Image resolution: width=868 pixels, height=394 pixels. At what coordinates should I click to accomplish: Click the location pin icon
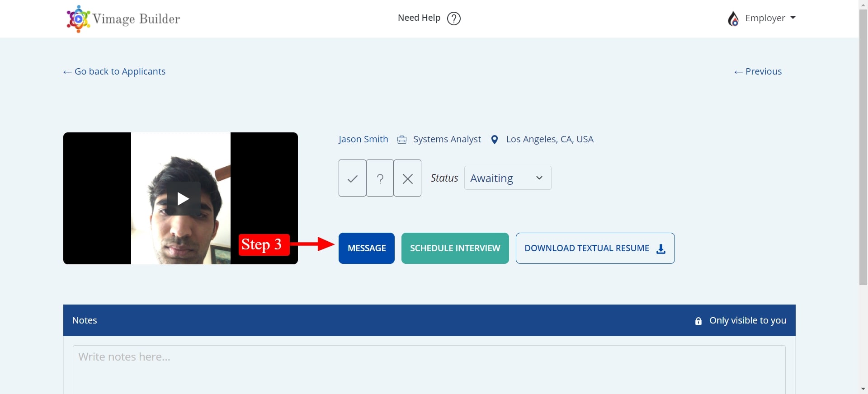(495, 140)
